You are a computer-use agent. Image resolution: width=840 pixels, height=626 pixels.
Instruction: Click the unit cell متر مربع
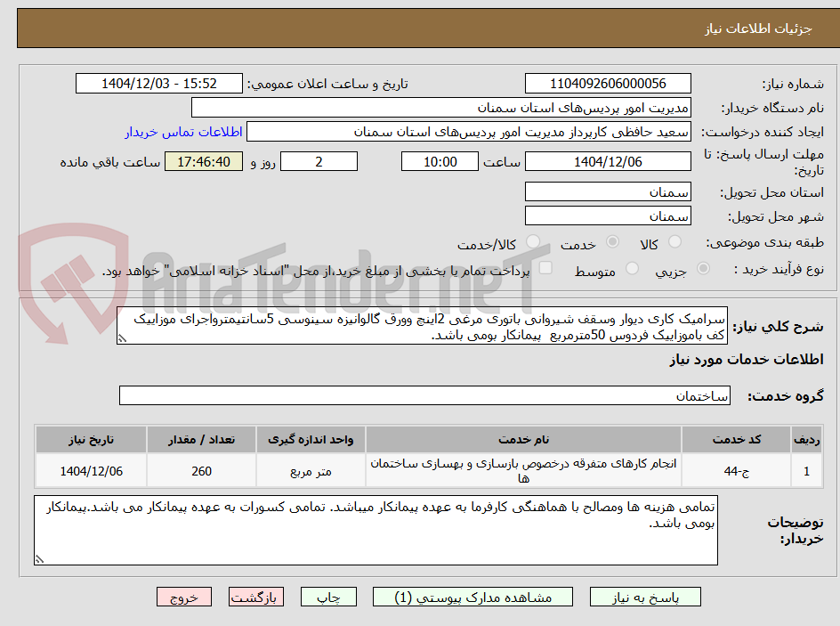pos(311,470)
